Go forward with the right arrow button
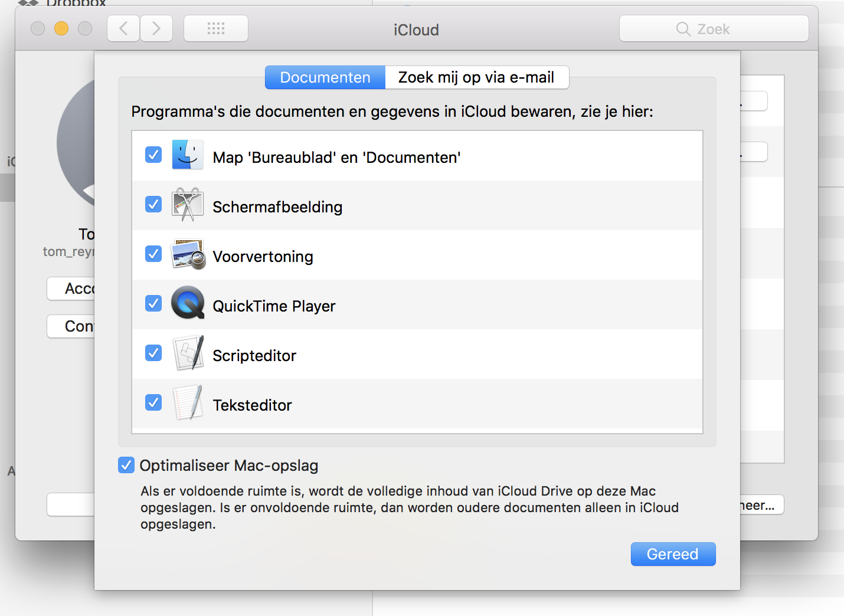844x616 pixels. pyautogui.click(x=156, y=28)
